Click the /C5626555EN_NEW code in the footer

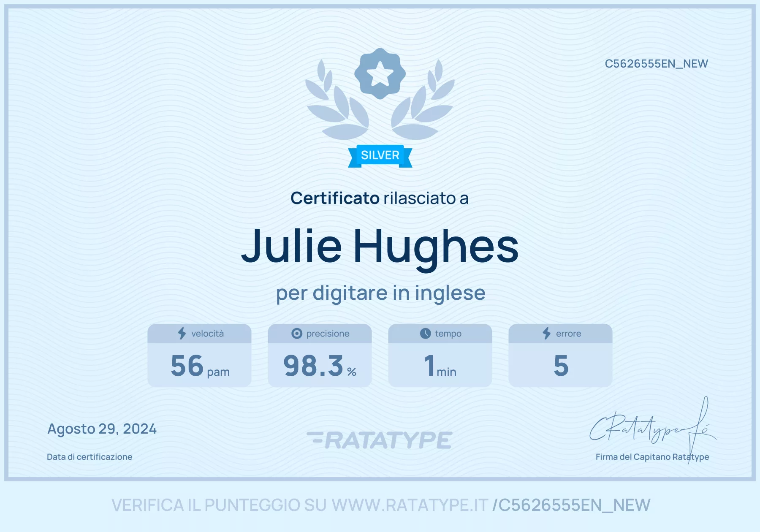pyautogui.click(x=571, y=505)
